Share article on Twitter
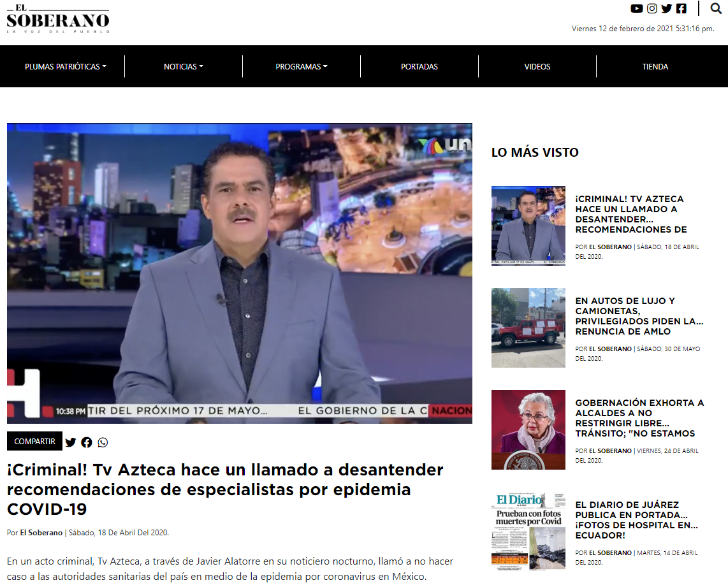The height and width of the screenshot is (585, 728). (x=71, y=442)
